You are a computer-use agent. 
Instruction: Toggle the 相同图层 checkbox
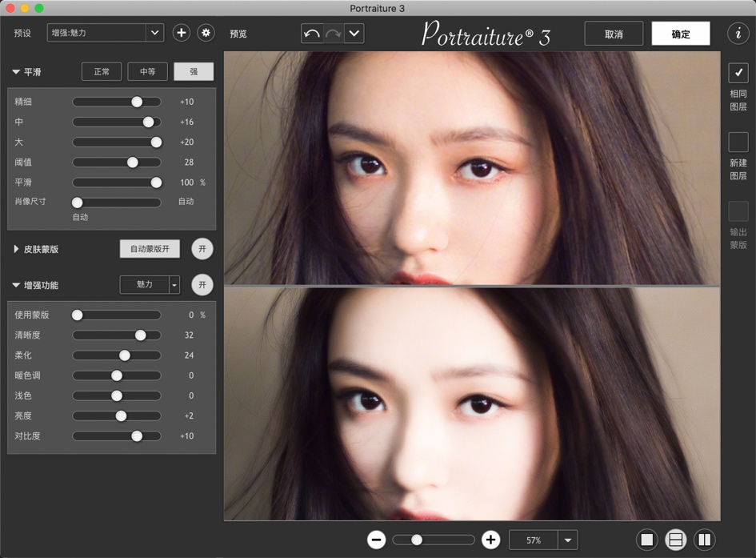pyautogui.click(x=737, y=74)
